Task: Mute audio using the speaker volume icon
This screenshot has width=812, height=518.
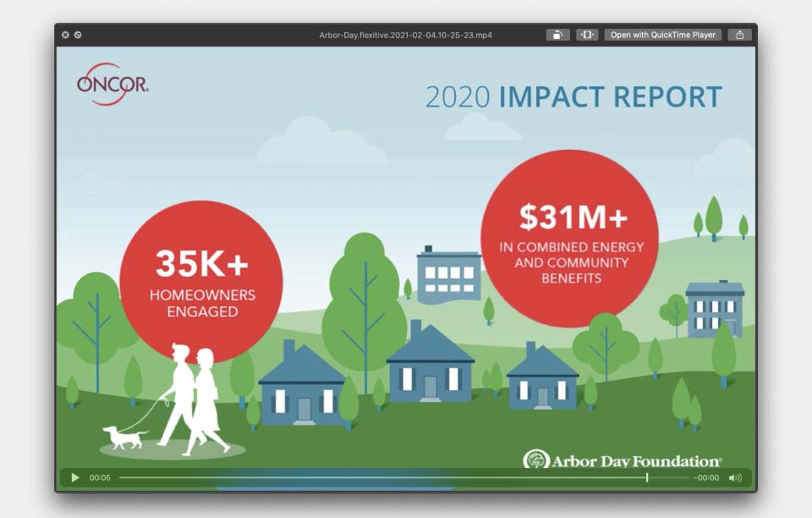Action: click(x=735, y=478)
